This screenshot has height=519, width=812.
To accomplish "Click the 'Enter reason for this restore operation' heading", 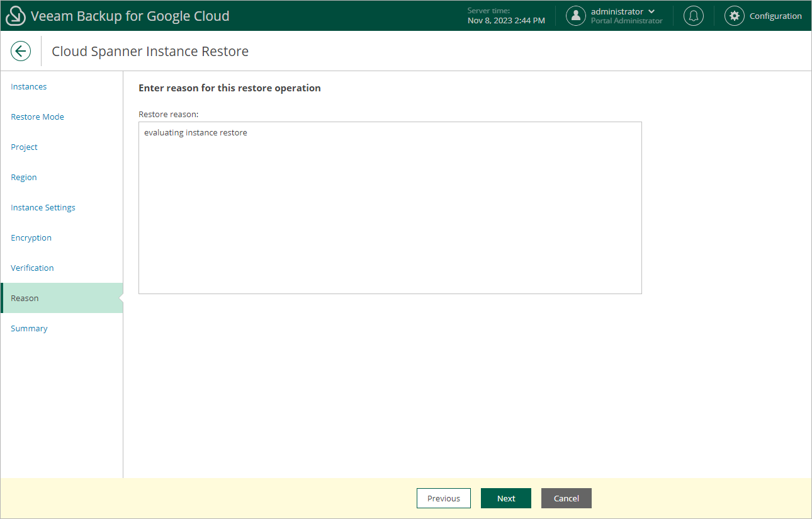I will 230,88.
